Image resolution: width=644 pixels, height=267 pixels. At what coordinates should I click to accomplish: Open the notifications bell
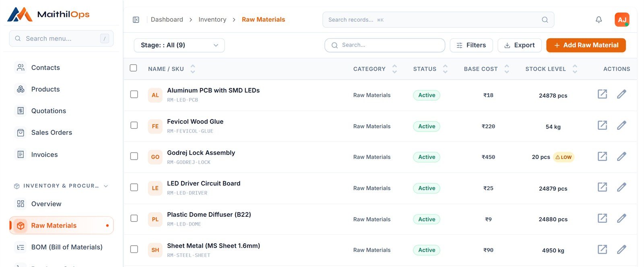click(599, 20)
